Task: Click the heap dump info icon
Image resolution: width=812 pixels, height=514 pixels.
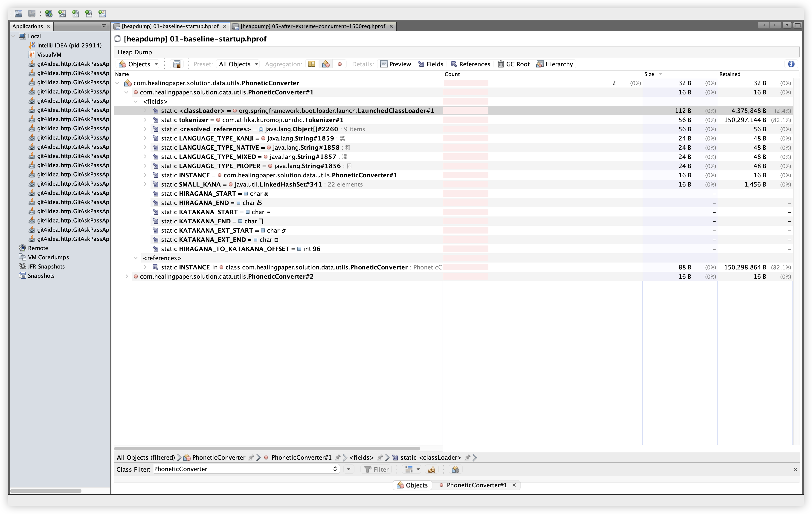Action: tap(791, 64)
